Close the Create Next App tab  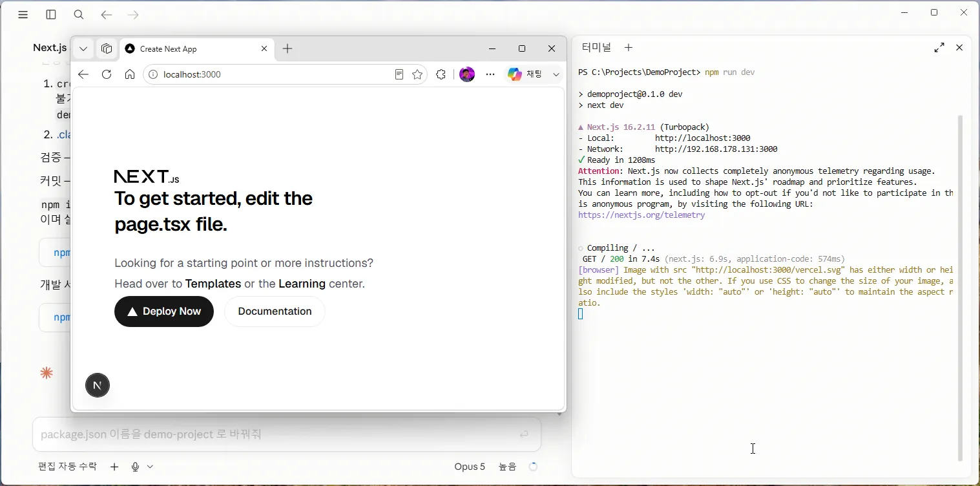click(264, 48)
